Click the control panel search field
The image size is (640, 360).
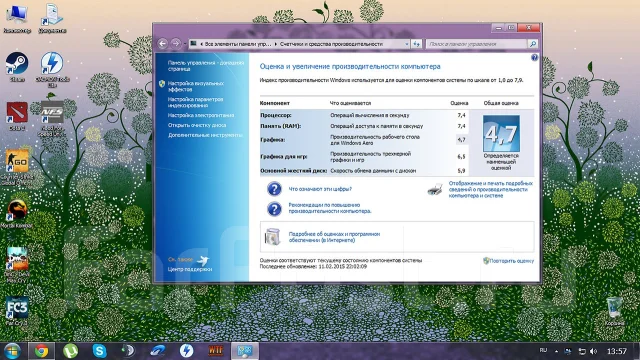pyautogui.click(x=477, y=44)
